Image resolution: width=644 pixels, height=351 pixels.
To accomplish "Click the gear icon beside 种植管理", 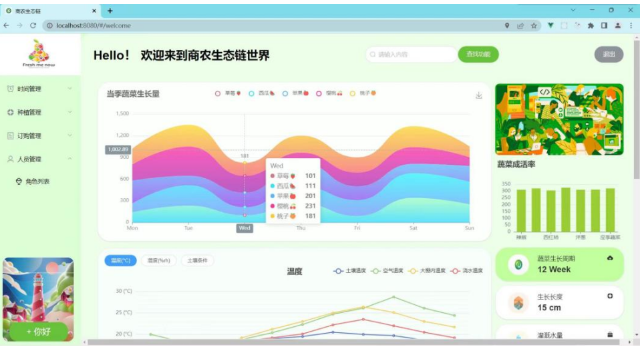I will 10,112.
